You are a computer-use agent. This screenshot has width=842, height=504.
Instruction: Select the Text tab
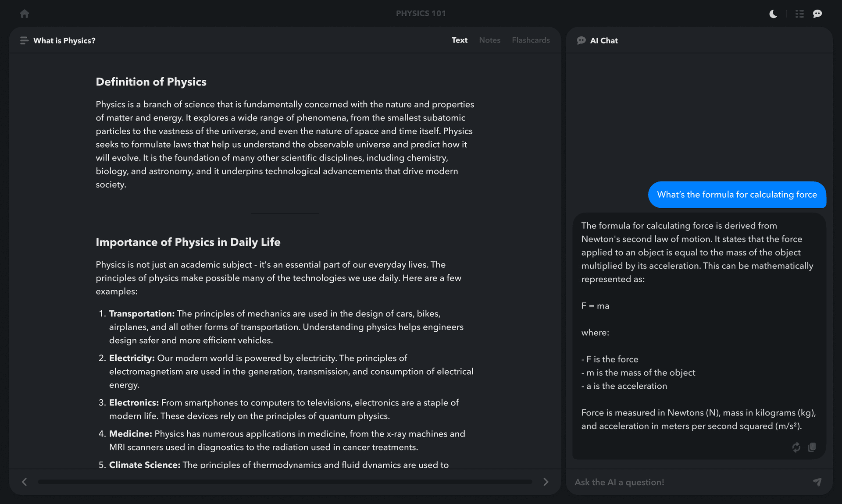coord(459,40)
